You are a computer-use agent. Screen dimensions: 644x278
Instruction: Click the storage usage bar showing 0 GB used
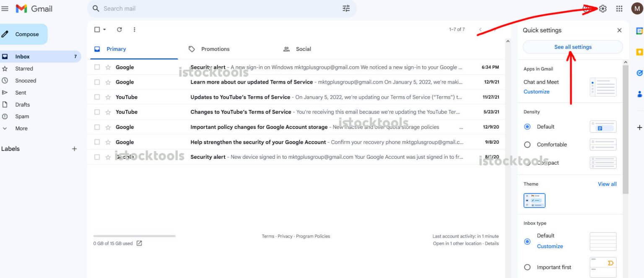tap(133, 236)
